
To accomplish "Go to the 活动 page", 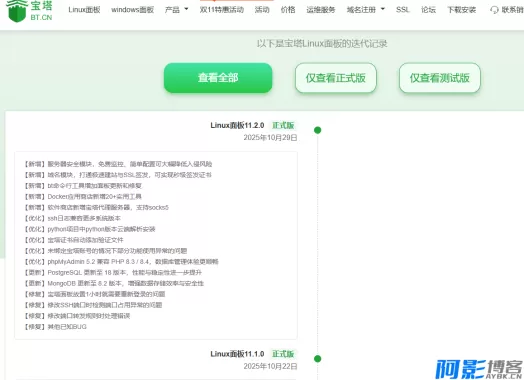I will 262,10.
